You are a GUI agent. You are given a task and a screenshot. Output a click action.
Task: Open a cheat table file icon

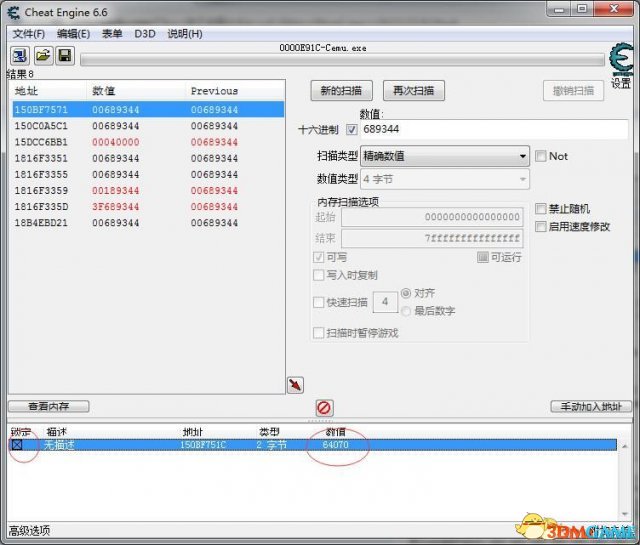43,56
